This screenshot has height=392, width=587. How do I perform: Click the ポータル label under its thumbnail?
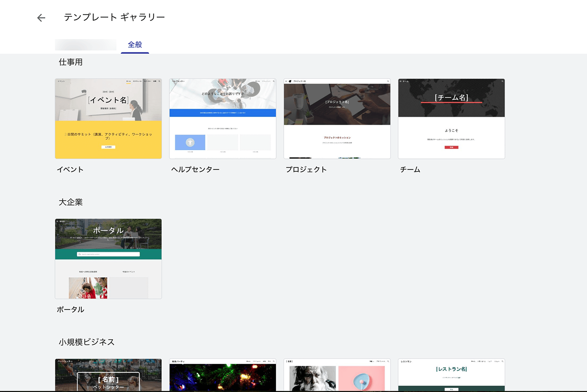[70, 309]
